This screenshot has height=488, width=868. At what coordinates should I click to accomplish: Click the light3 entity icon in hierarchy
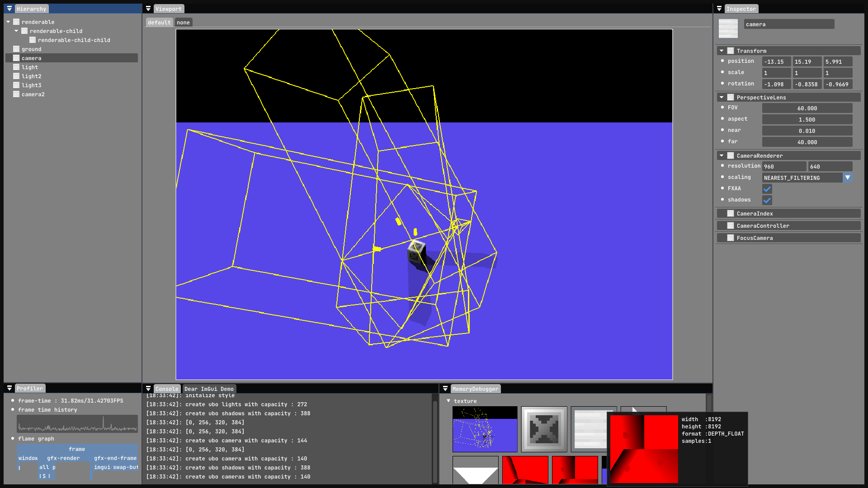(x=16, y=85)
